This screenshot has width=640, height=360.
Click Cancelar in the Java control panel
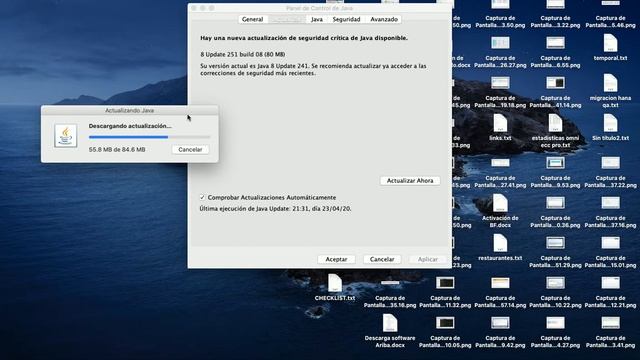pyautogui.click(x=382, y=259)
